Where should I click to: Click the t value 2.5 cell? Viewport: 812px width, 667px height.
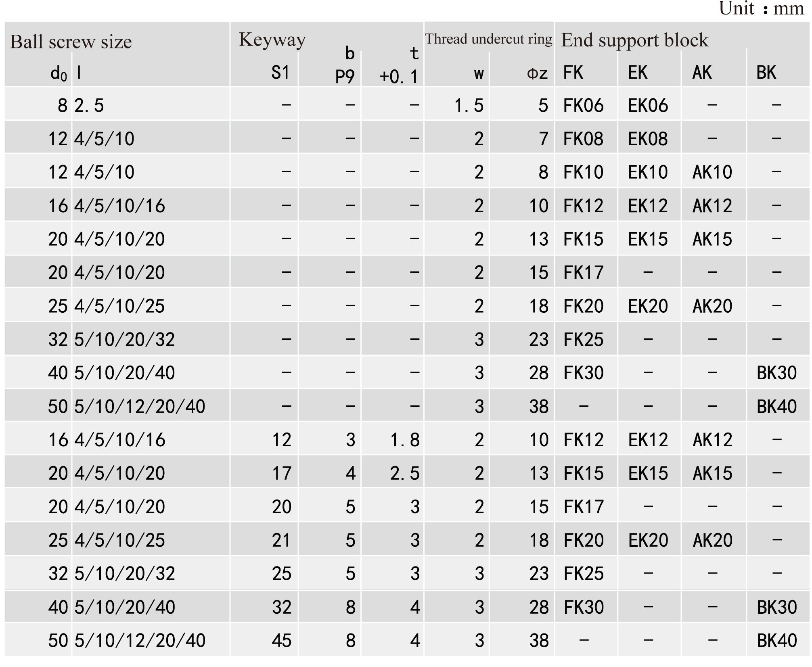(405, 473)
